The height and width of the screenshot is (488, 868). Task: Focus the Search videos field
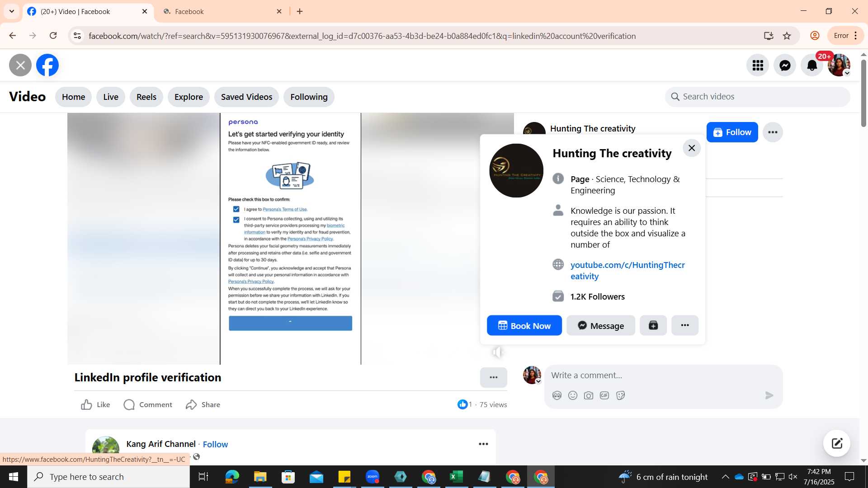[x=757, y=97]
